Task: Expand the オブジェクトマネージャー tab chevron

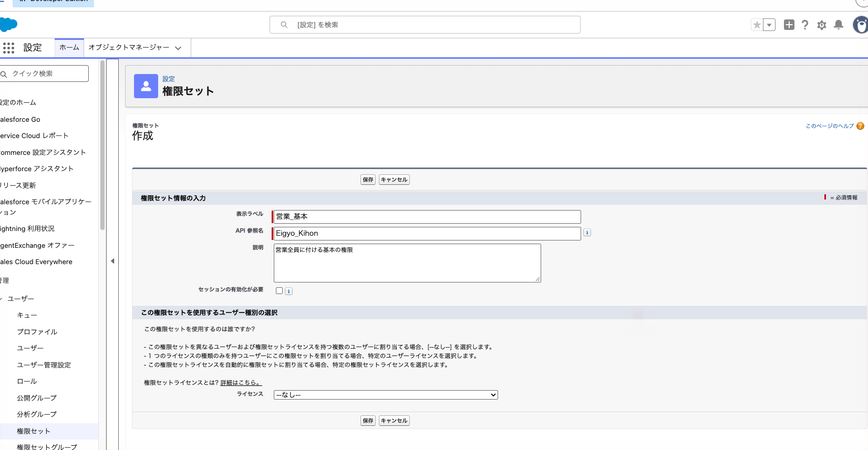Action: (x=178, y=48)
